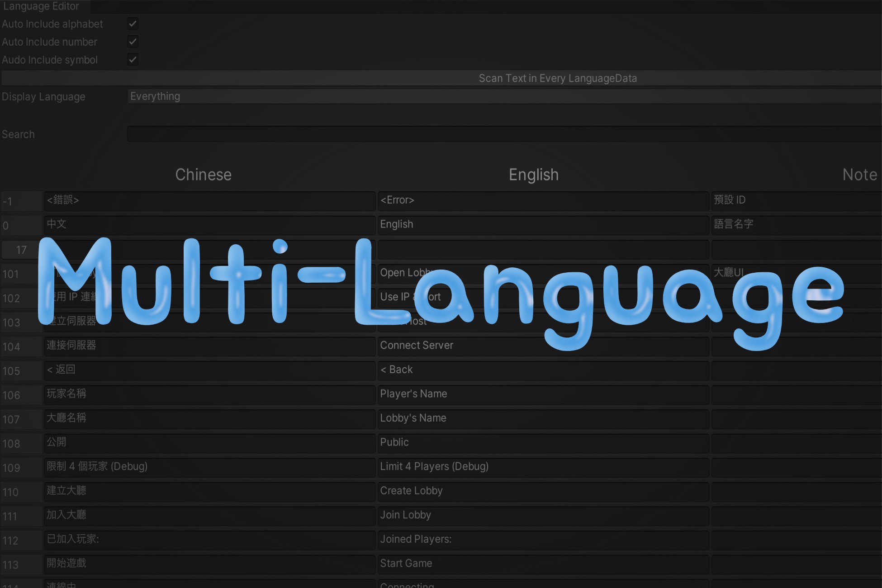Toggle the Auto Include alphabet checkbox
The height and width of the screenshot is (588, 882).
(x=132, y=24)
